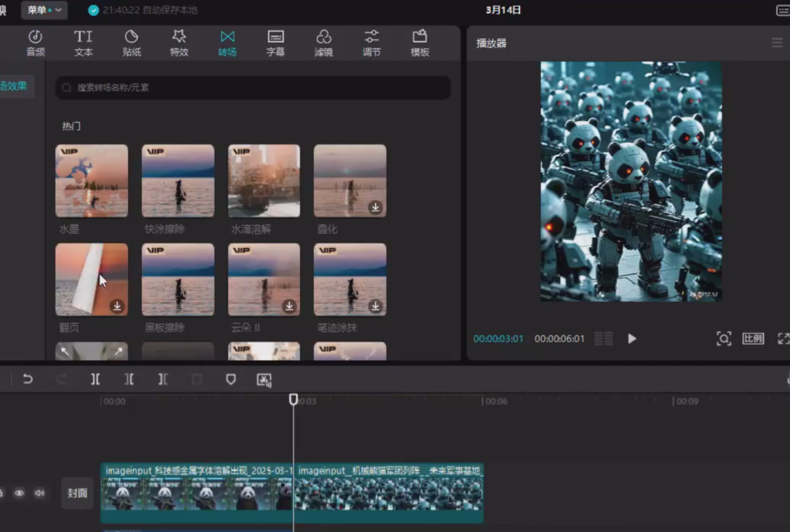Screen dimensions: 790x532
Task: Select the 水墨 transition thumbnail
Action: click(x=92, y=181)
